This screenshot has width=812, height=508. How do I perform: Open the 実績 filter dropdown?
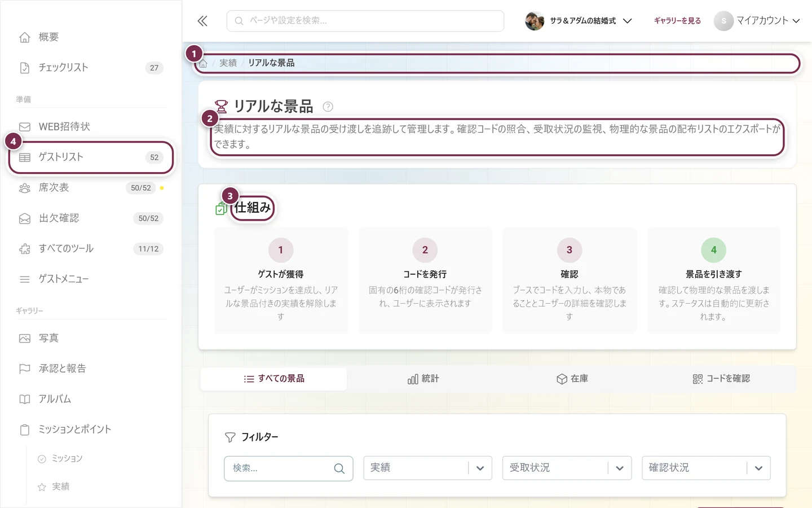(x=427, y=468)
